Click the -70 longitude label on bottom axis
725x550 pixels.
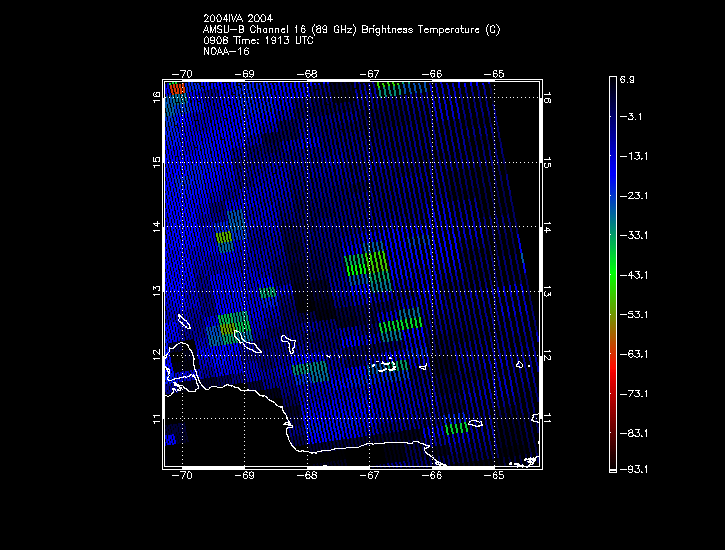pos(182,476)
